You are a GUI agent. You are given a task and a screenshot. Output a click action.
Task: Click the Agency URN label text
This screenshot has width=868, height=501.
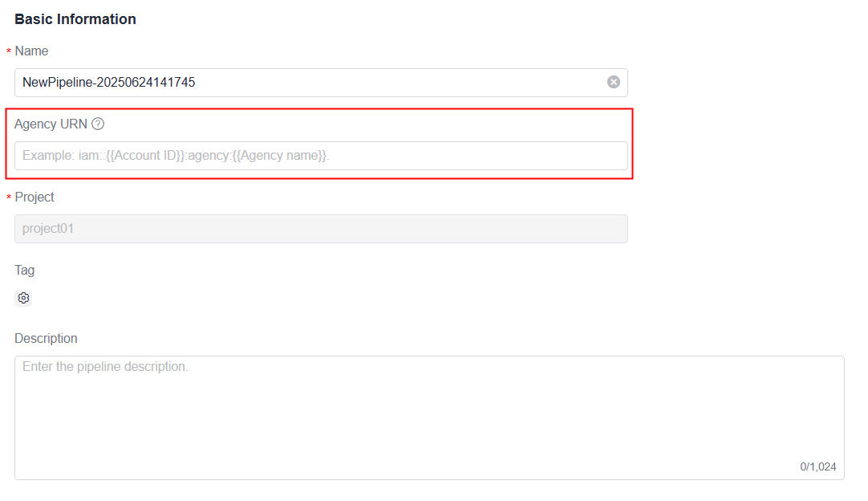(51, 124)
